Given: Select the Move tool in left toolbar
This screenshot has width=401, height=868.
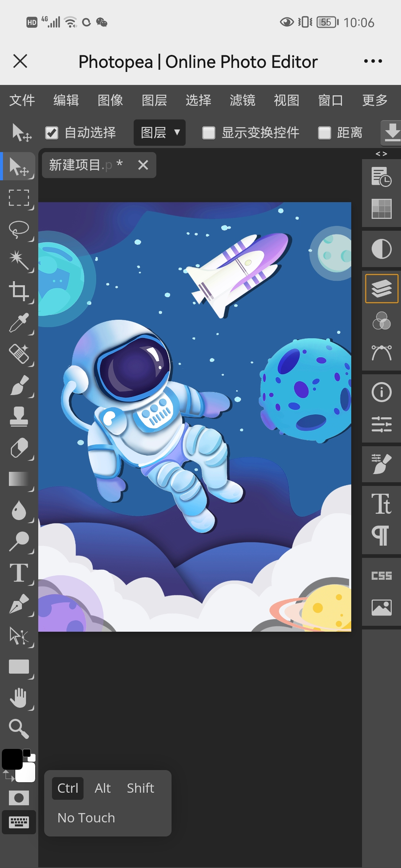Looking at the screenshot, I should [x=19, y=166].
